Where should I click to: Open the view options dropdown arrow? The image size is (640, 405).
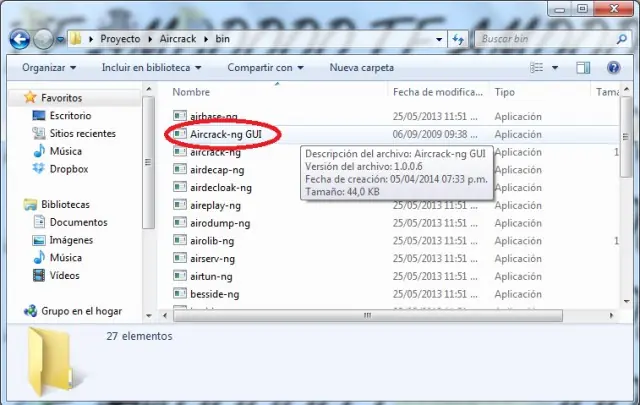coord(555,68)
